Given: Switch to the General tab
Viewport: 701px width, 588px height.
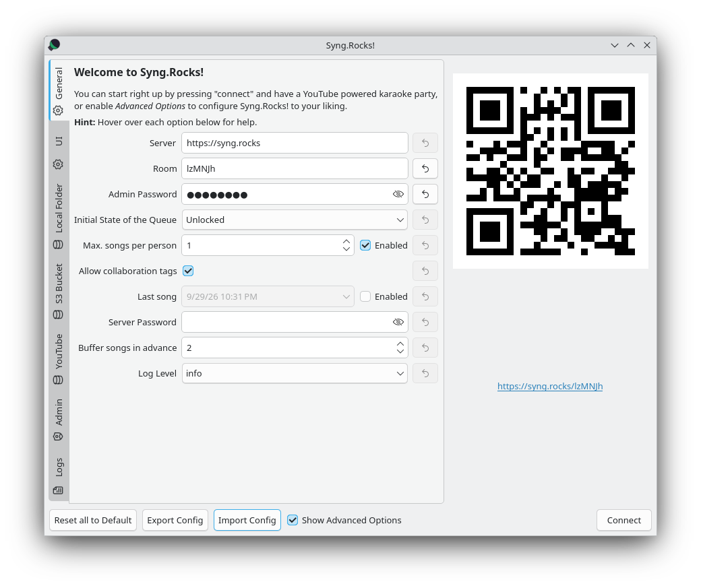Looking at the screenshot, I should pos(59,91).
